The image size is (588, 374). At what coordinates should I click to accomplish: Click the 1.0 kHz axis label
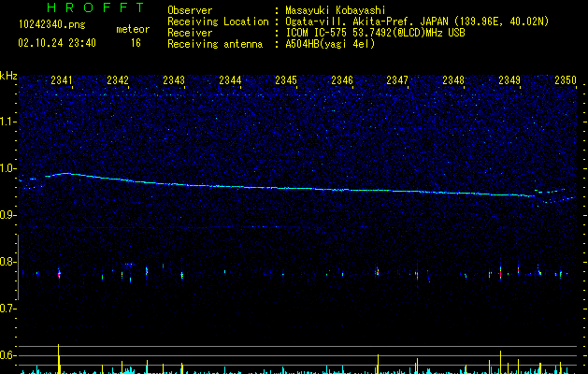pyautogui.click(x=7, y=168)
